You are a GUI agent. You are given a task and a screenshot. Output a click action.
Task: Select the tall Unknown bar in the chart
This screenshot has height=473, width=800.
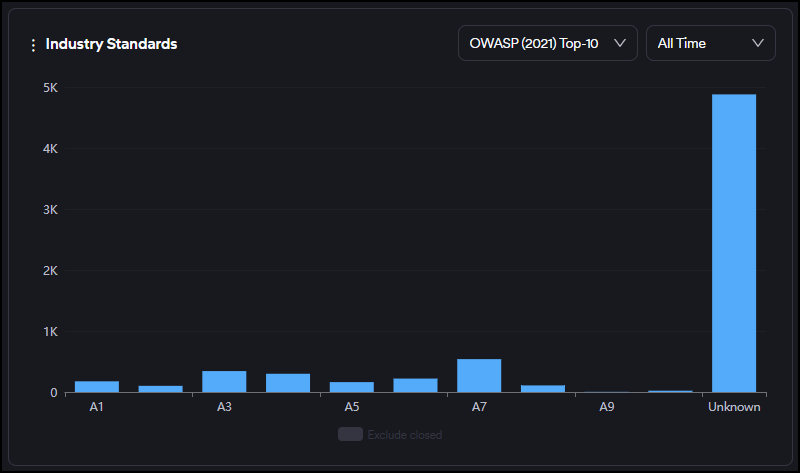click(734, 243)
